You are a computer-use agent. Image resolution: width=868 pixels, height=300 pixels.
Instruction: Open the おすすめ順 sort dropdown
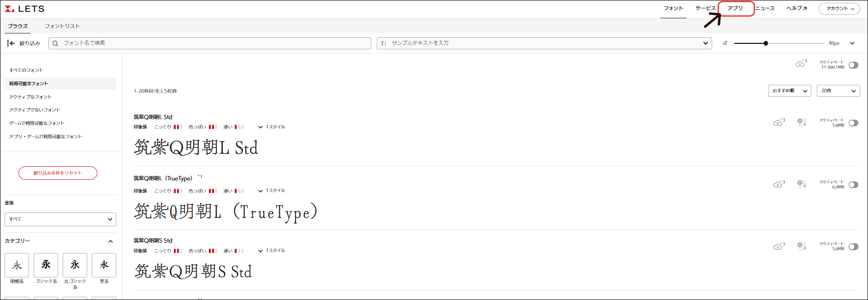(x=790, y=91)
